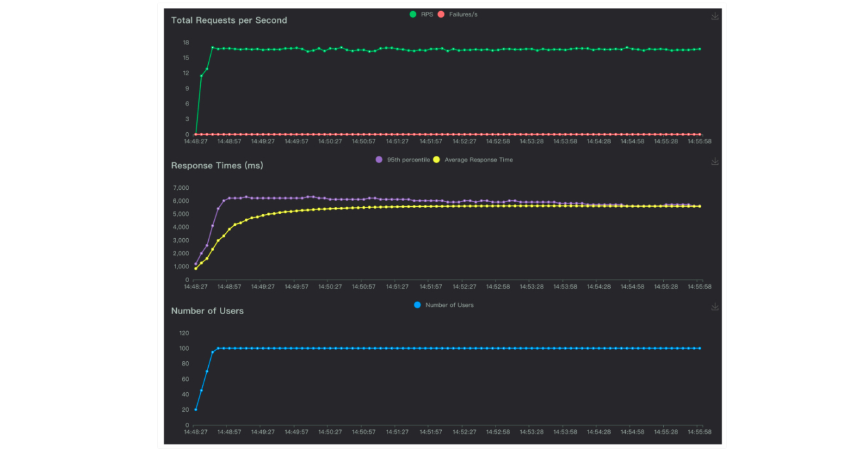This screenshot has height=449, width=868.
Task: Click the 7,000 label on Response Times axis
Action: (x=181, y=188)
